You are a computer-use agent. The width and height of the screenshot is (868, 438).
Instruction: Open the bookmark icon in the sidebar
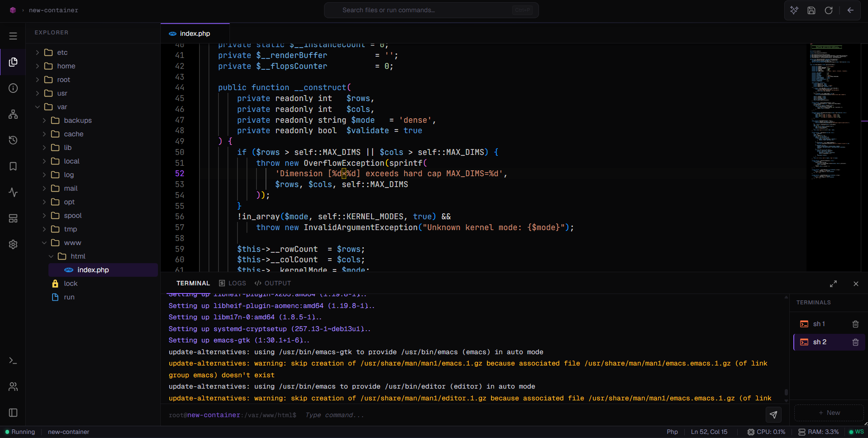coord(13,166)
